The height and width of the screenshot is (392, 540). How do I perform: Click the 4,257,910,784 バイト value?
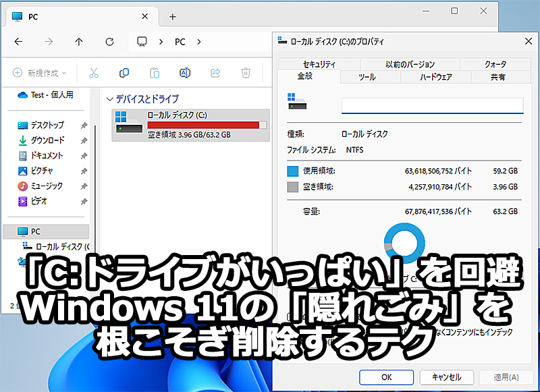coord(440,187)
